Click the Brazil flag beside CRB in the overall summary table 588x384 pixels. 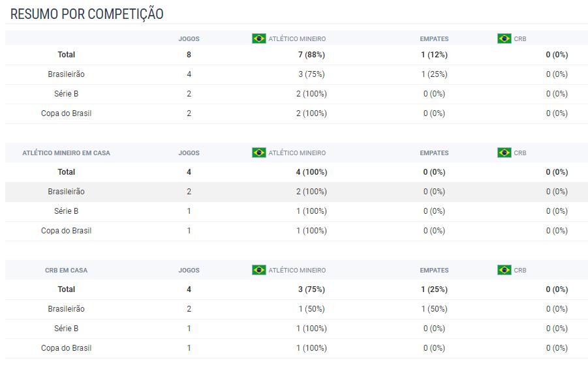click(x=504, y=38)
